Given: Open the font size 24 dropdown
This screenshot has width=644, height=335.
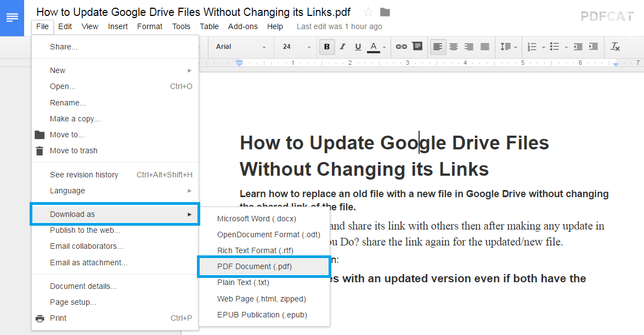Looking at the screenshot, I should click(297, 47).
